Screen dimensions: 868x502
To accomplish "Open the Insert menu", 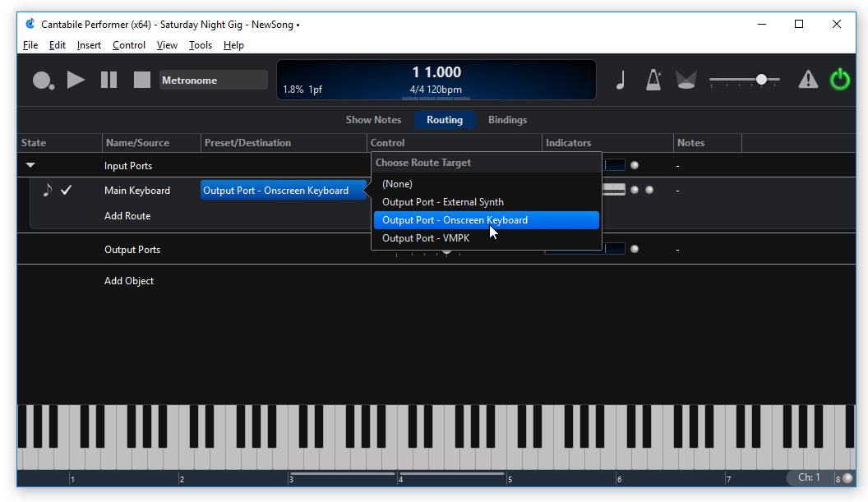I will click(89, 45).
